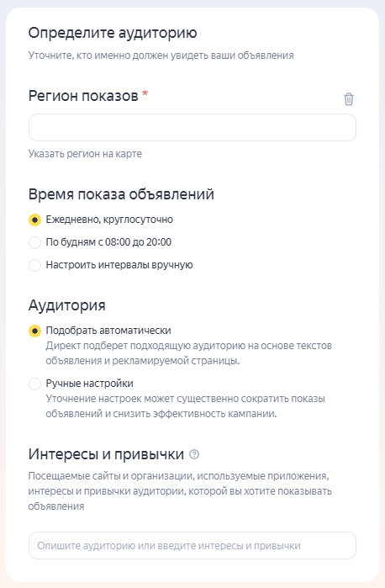385x588 pixels.
Task: Click the Интересы и привычки heading text
Action: point(106,454)
